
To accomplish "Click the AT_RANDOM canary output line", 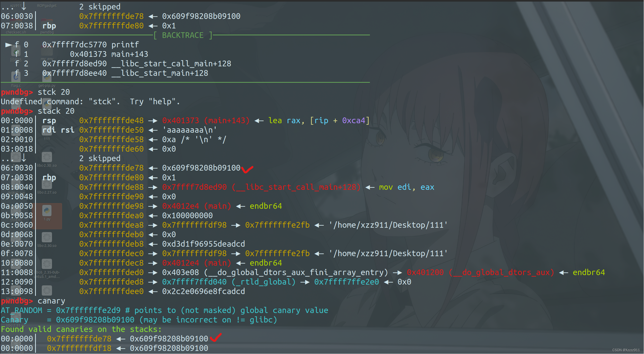I will (164, 310).
